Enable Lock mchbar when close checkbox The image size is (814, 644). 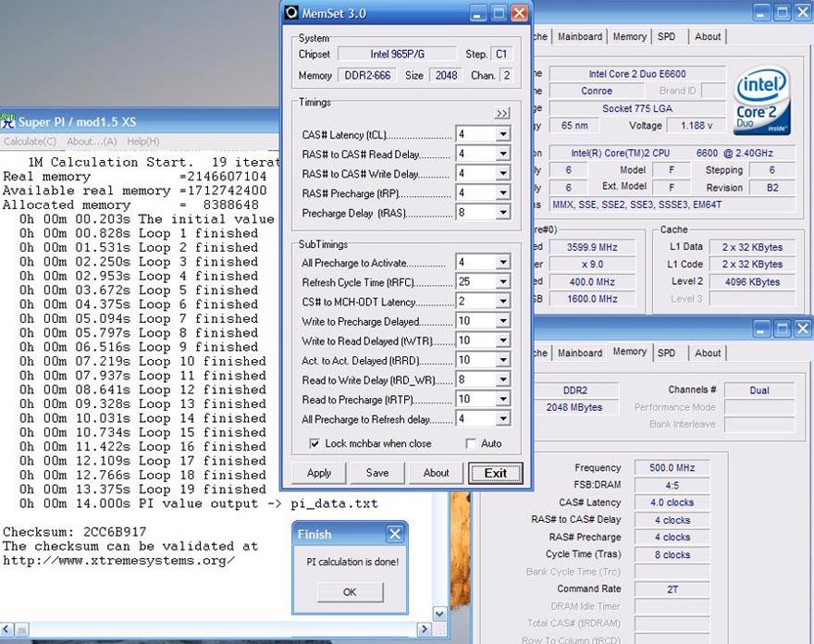pos(314,443)
